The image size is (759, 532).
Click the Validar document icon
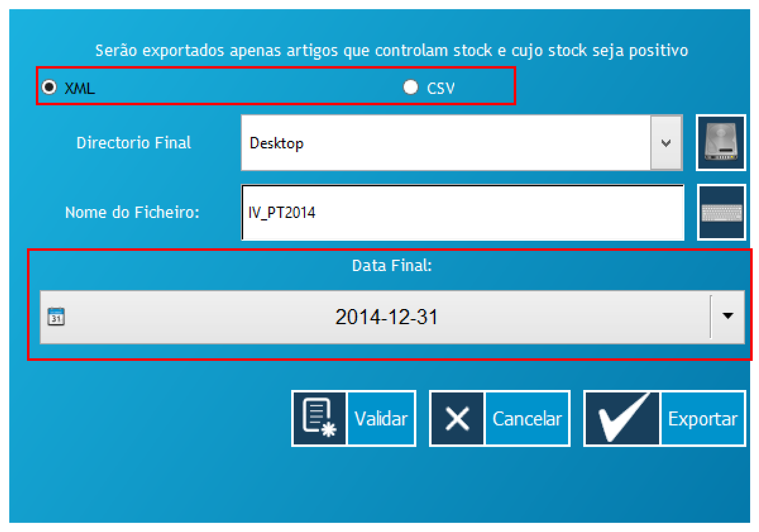click(319, 418)
